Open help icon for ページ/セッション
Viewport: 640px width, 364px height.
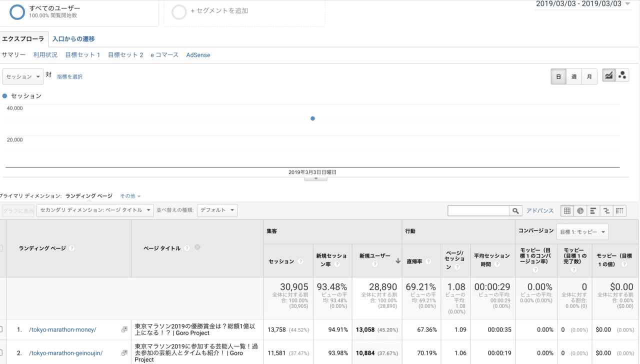point(457,267)
